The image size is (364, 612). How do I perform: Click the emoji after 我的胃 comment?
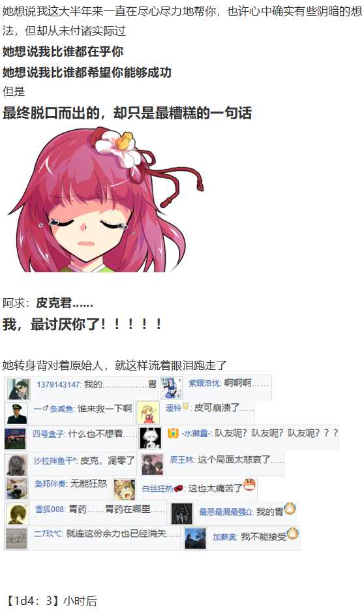(290, 508)
